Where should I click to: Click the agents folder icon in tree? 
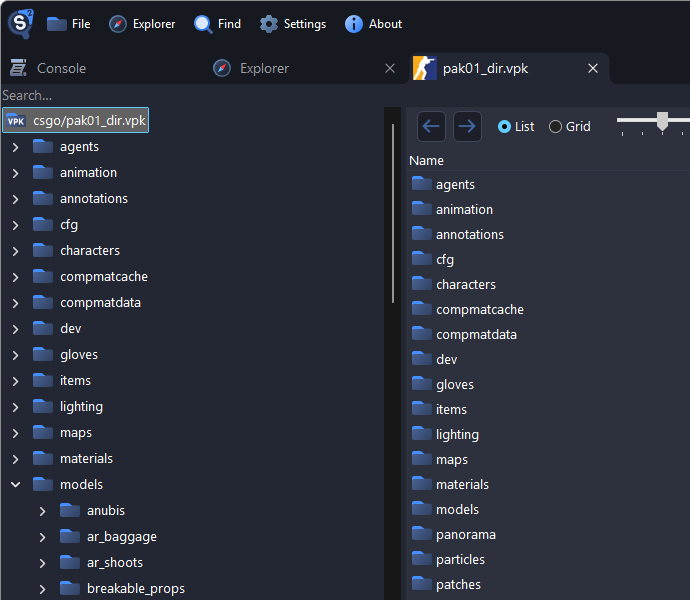[x=43, y=146]
